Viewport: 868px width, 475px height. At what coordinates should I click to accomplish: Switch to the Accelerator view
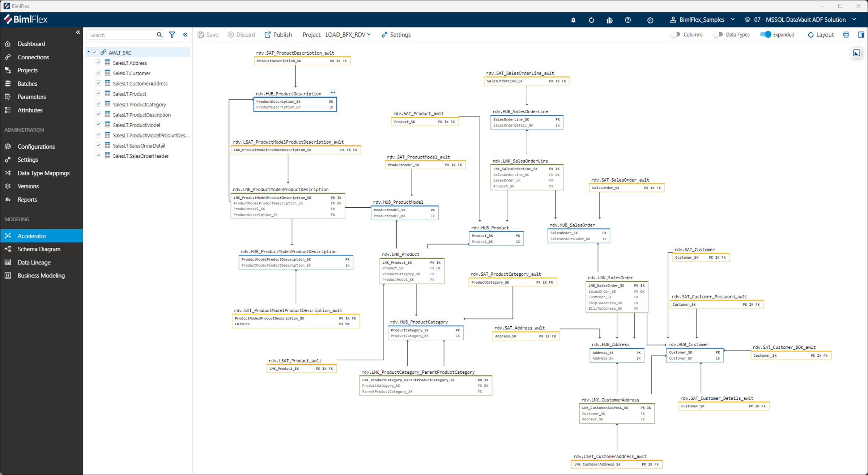click(x=32, y=236)
